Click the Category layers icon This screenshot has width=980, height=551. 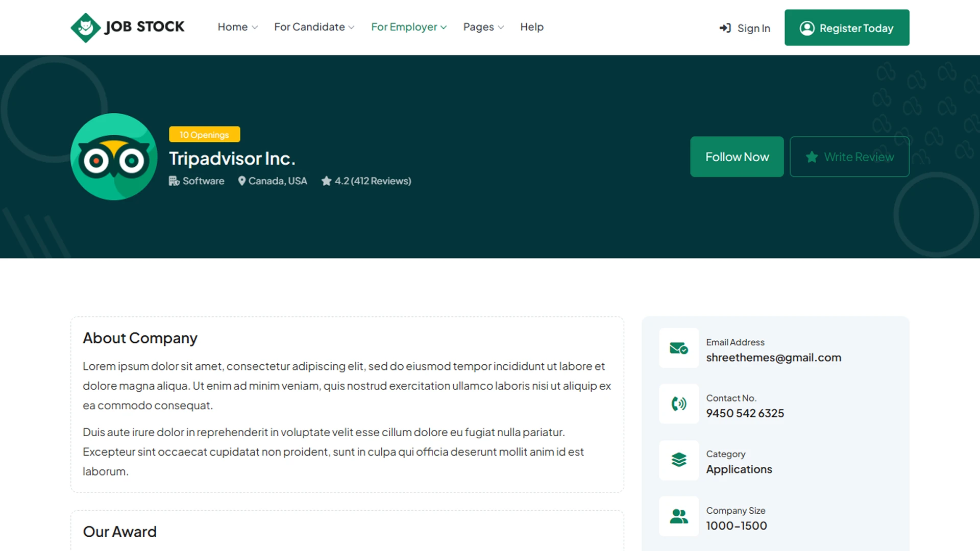coord(679,460)
